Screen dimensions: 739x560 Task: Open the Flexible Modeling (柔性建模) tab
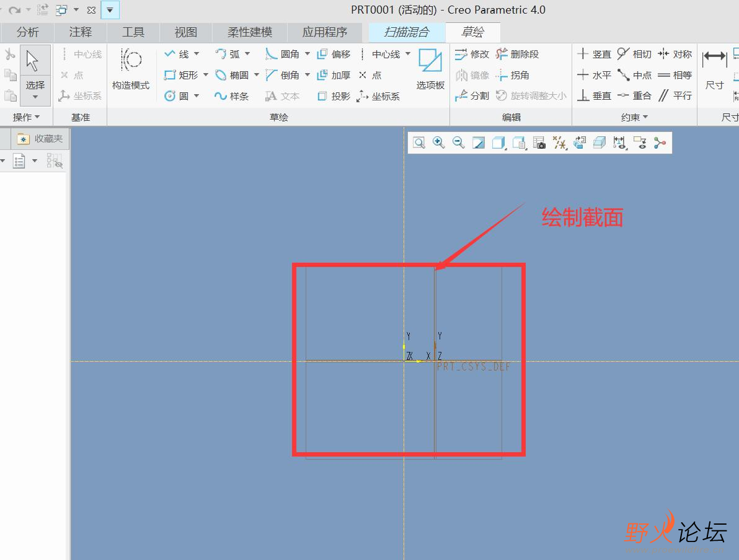tap(250, 32)
